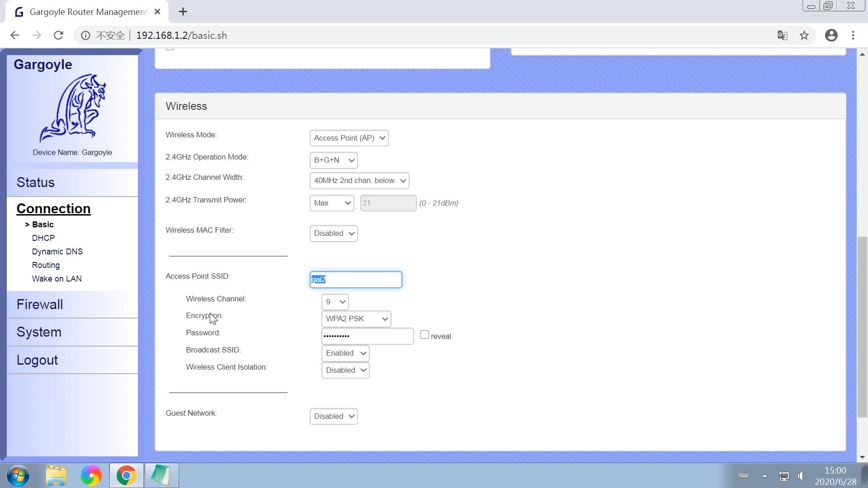Bookmark page with the star icon

(x=804, y=35)
